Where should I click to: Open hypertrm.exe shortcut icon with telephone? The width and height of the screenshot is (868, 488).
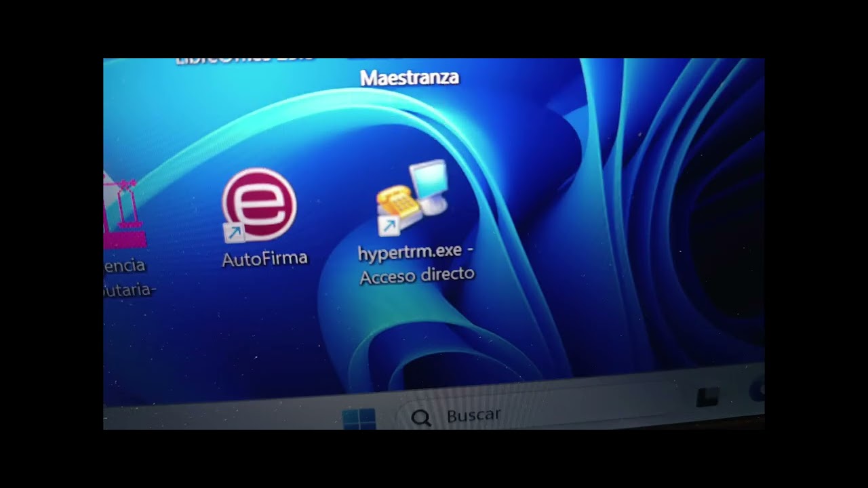tap(413, 198)
